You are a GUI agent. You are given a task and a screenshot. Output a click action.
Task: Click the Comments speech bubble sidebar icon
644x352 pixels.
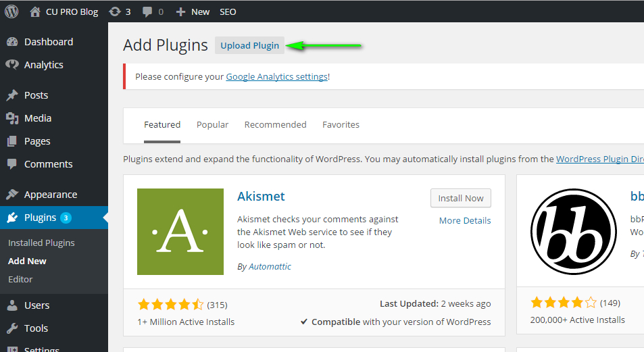pos(12,164)
